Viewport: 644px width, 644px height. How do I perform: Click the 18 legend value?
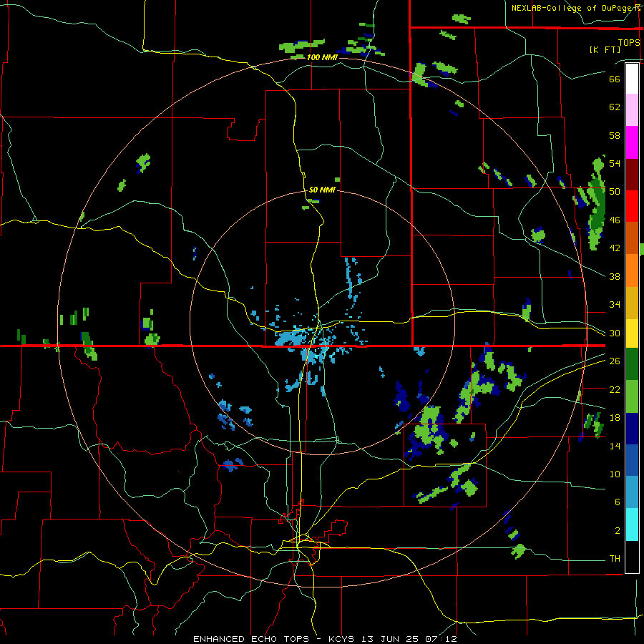615,418
